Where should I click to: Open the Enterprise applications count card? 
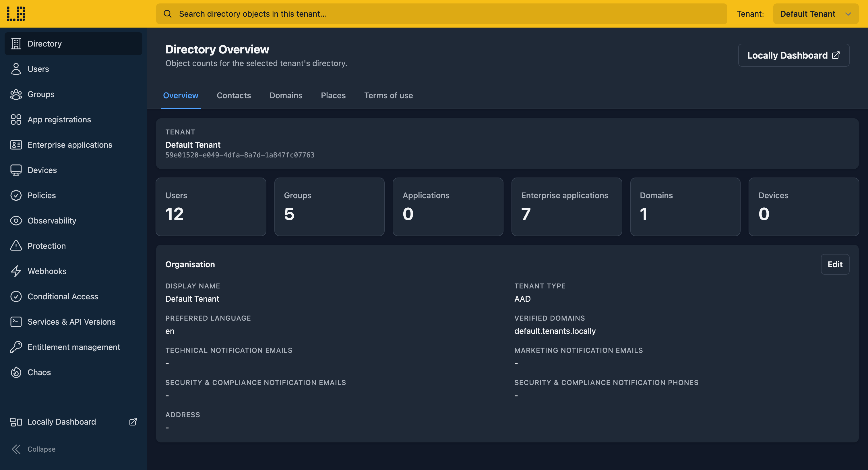567,207
